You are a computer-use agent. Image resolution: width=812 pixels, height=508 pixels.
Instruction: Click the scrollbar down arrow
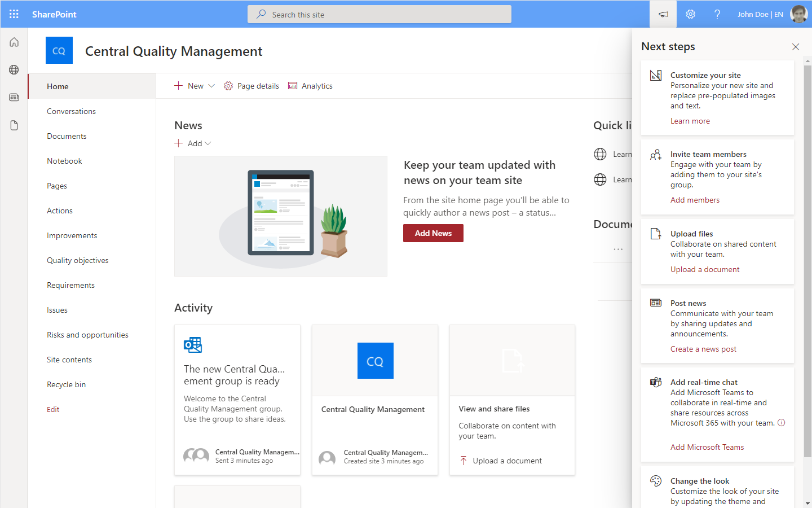807,503
